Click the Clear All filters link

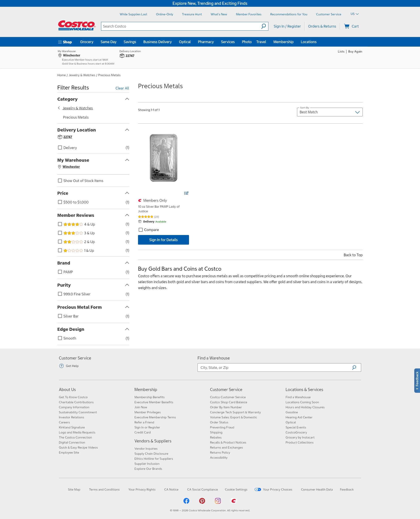(x=122, y=88)
